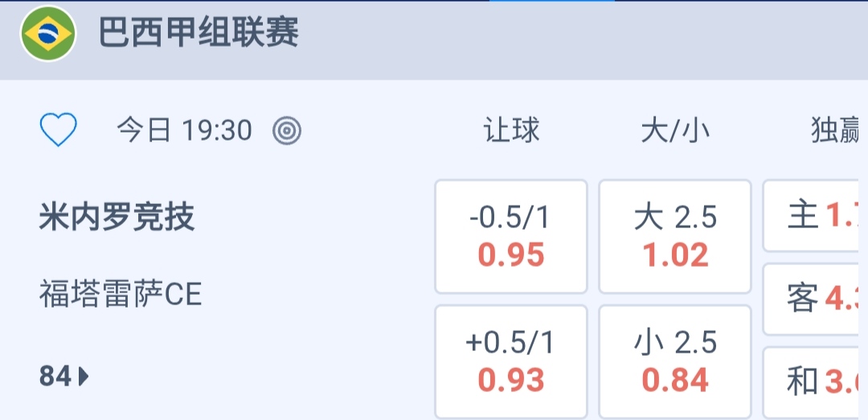868x420 pixels.
Task: Bet on 大 2.5 at 1.02
Action: (675, 237)
